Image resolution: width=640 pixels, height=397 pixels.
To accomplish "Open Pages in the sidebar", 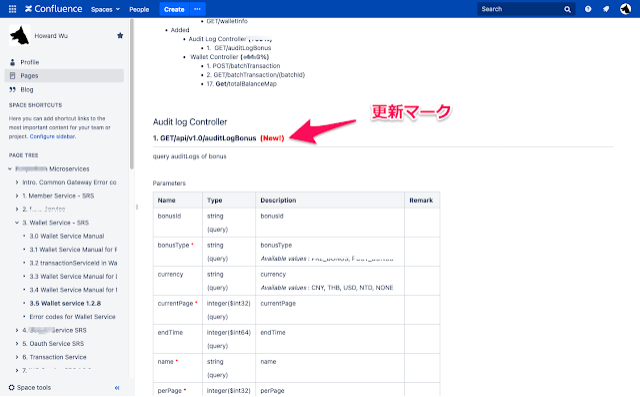I will [x=64, y=75].
